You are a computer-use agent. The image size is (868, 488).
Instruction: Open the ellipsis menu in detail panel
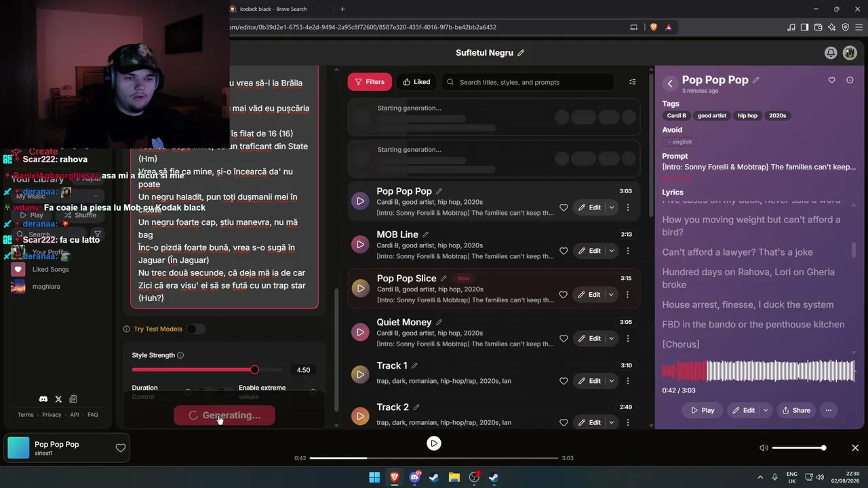(x=828, y=410)
